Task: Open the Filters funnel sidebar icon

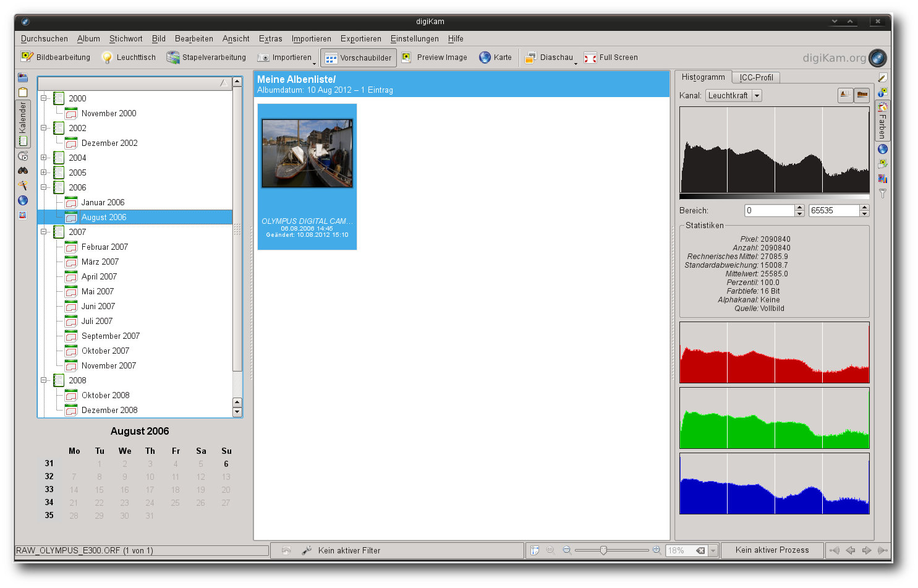Action: (883, 194)
